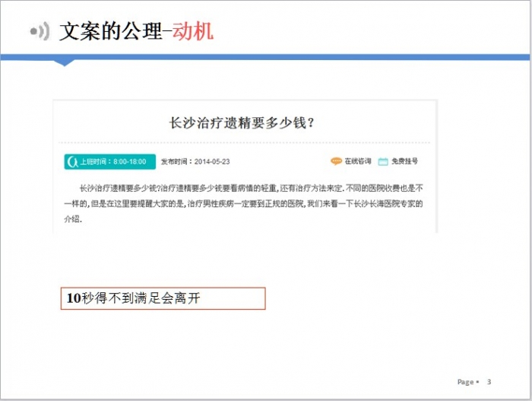
Task: Select the red word 动机 in the title
Action: tap(192, 31)
